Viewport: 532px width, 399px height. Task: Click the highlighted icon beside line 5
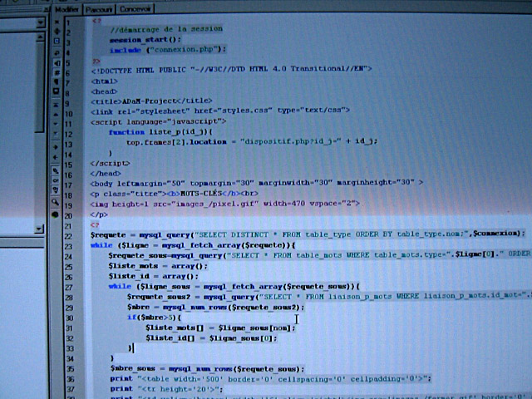57,63
